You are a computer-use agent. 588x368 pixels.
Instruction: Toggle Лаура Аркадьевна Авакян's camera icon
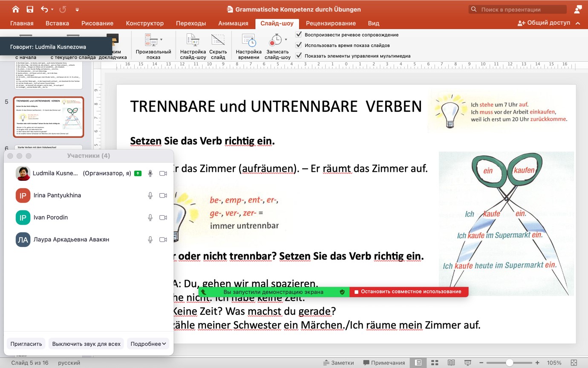(x=163, y=240)
